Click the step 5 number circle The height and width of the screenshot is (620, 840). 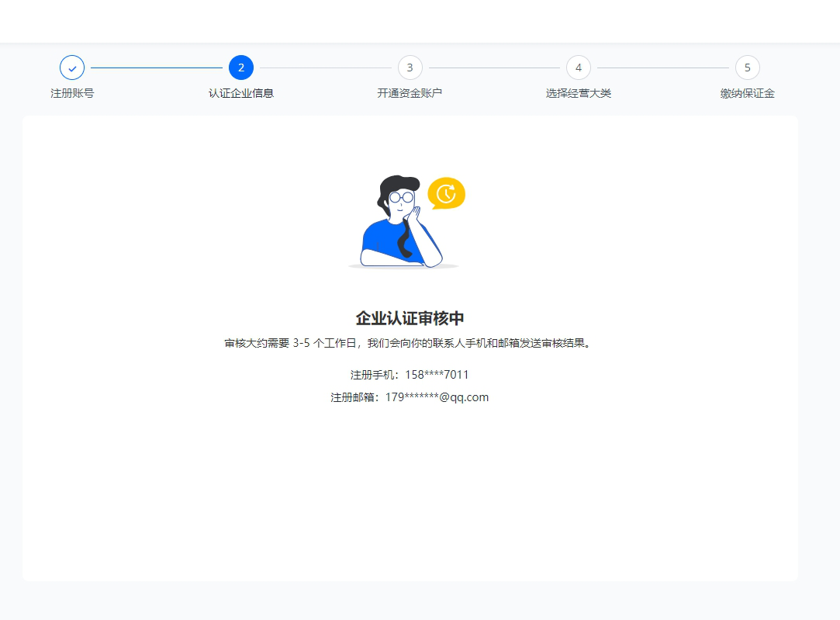click(747, 68)
